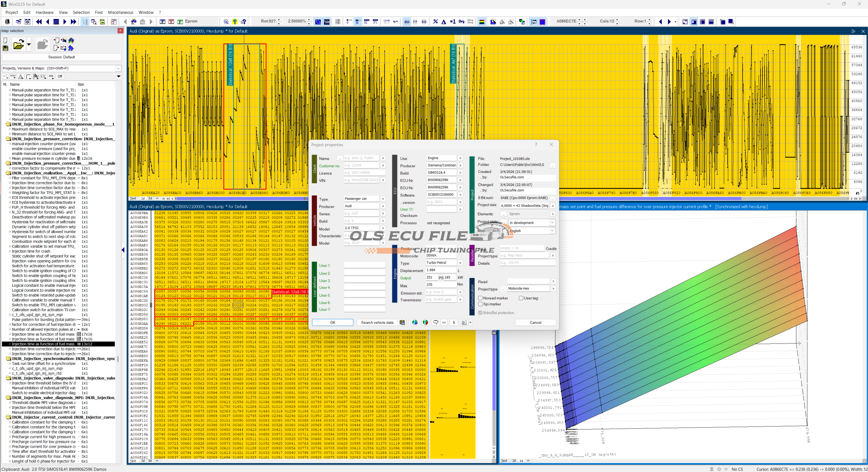Check the Spi marker checkbox
868x472 pixels.
(x=480, y=304)
